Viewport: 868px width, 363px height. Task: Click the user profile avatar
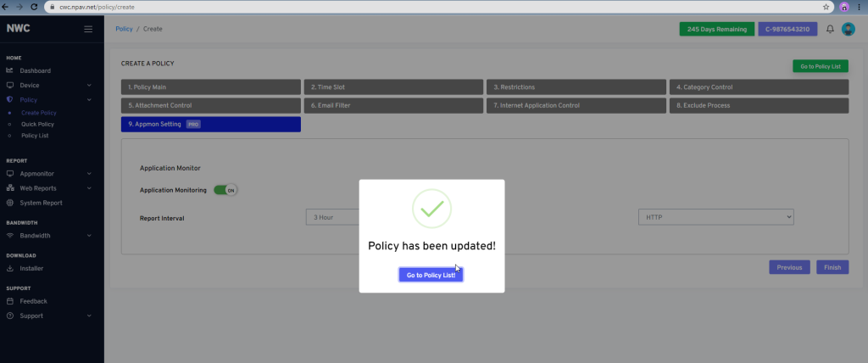click(849, 29)
